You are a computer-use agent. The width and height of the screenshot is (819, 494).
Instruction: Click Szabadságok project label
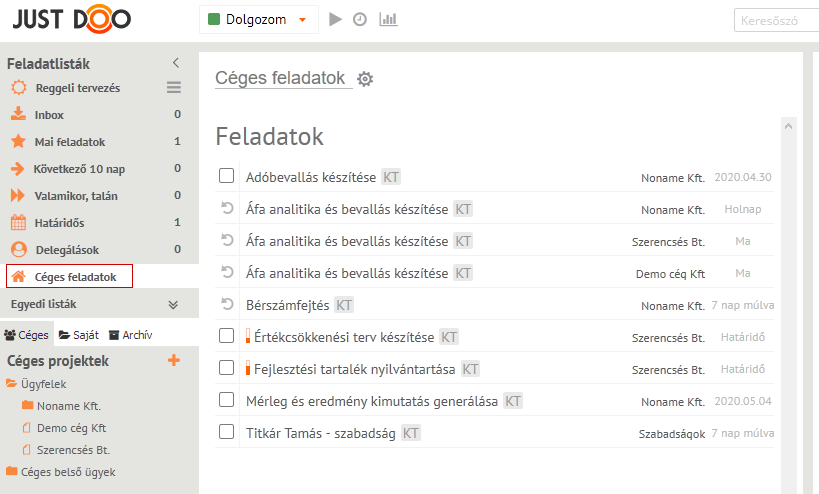672,434
